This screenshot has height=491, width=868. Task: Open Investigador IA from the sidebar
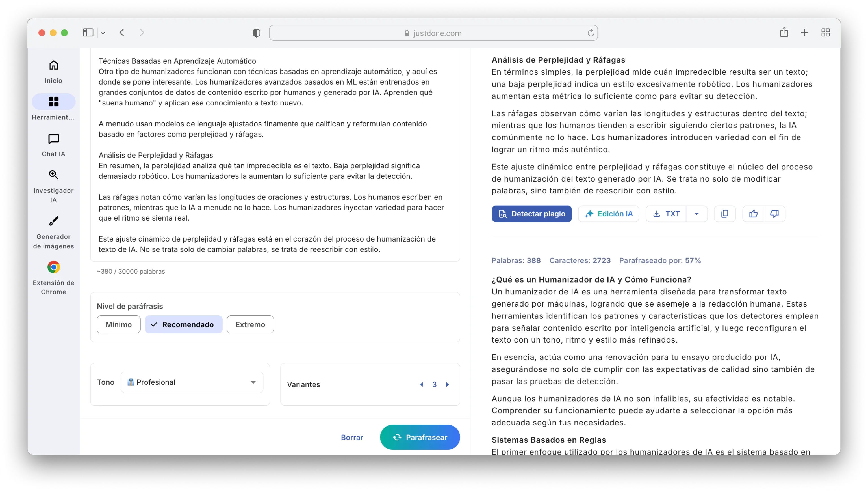(x=54, y=186)
